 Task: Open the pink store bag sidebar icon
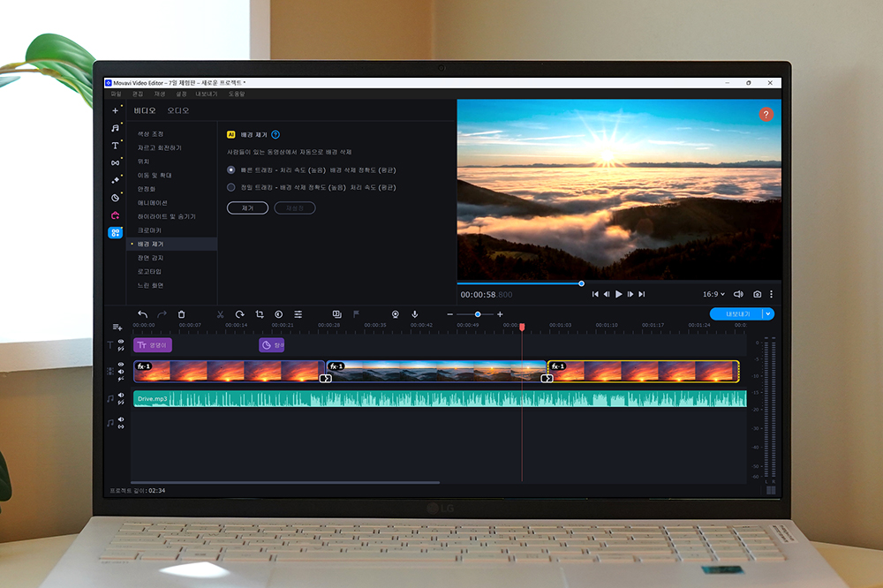tap(115, 215)
